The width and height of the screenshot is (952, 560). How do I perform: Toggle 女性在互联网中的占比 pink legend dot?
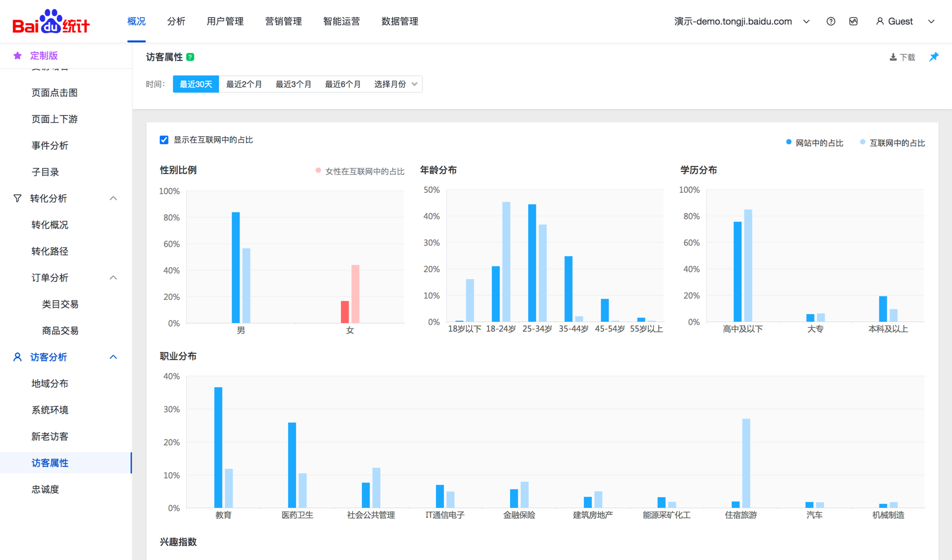(x=318, y=170)
